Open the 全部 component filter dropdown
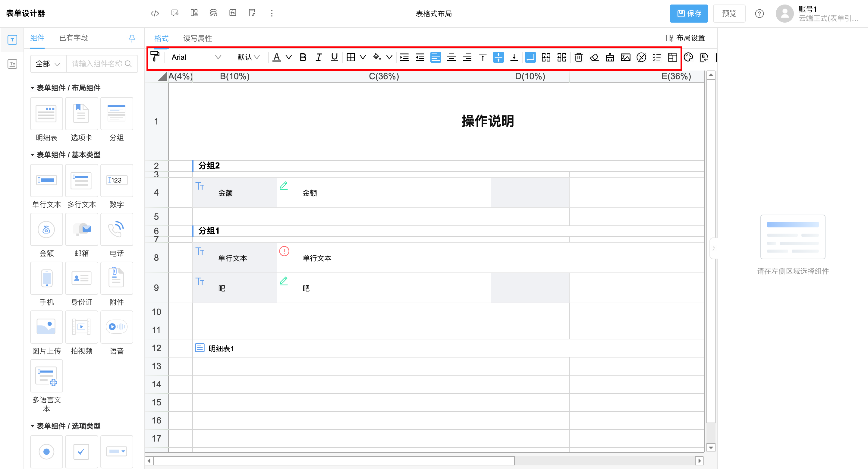This screenshot has width=868, height=469. [48, 64]
